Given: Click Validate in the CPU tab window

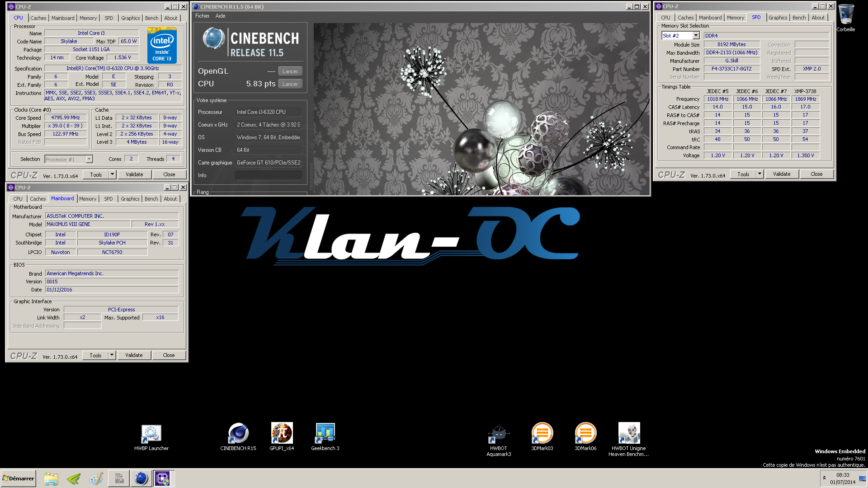Looking at the screenshot, I should 134,174.
